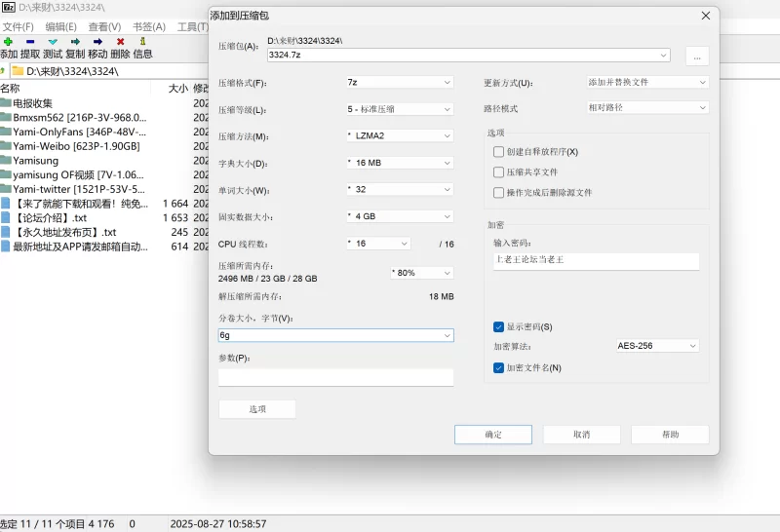Screen dimensions: 780x532
Task: Click the "2496 MB / 23 GB / 28 GB" value
Action: coord(267,279)
